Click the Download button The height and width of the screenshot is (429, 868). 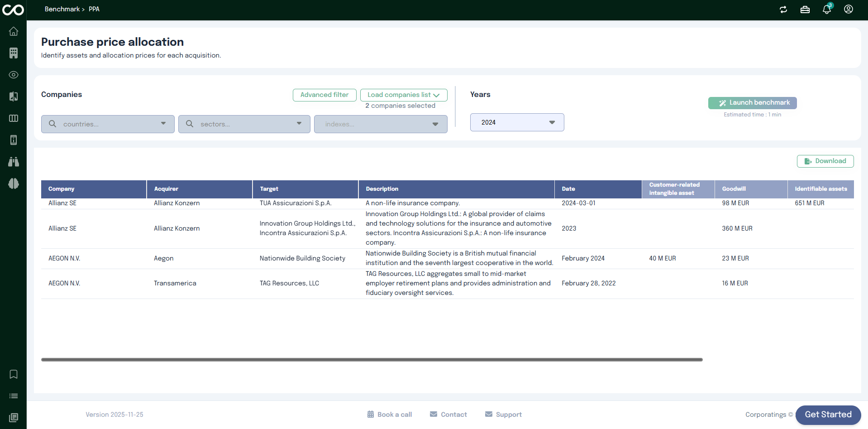coord(825,161)
